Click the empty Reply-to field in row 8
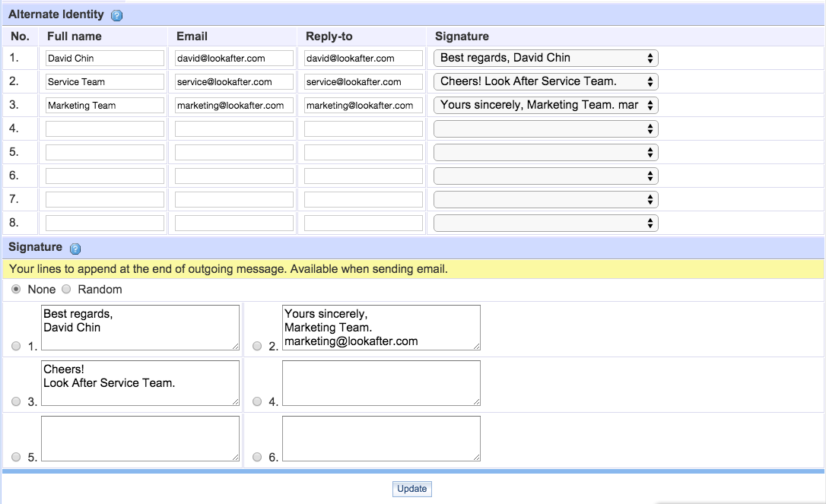This screenshot has height=504, width=826. pyautogui.click(x=364, y=223)
